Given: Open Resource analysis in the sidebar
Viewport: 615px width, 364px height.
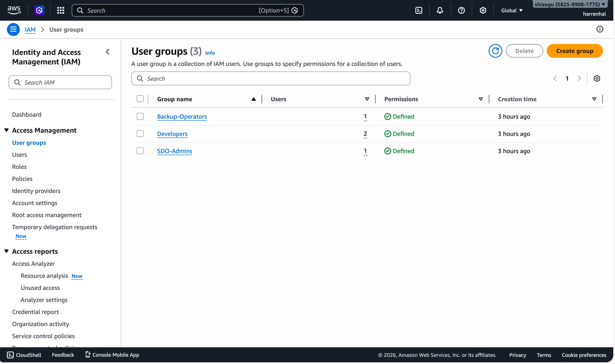Looking at the screenshot, I should (44, 276).
